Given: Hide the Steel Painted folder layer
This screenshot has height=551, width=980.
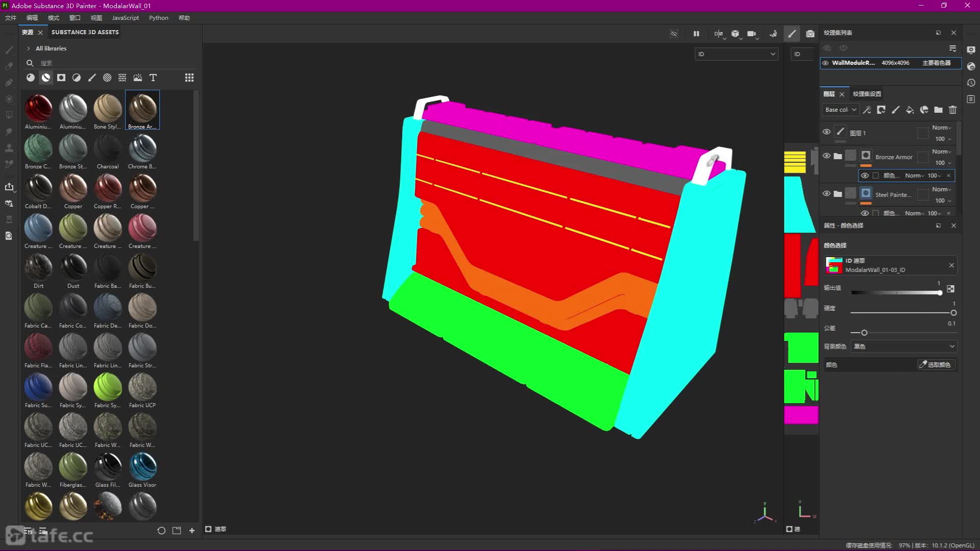Looking at the screenshot, I should pyautogui.click(x=826, y=194).
